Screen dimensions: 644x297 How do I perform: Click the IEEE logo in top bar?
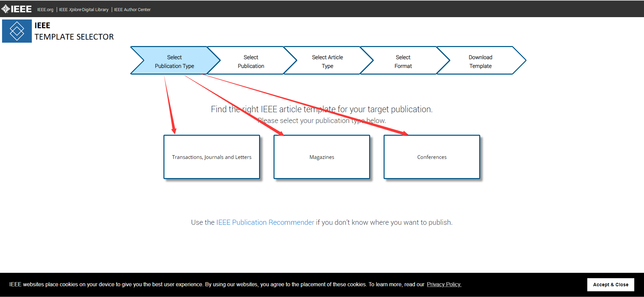tap(16, 9)
